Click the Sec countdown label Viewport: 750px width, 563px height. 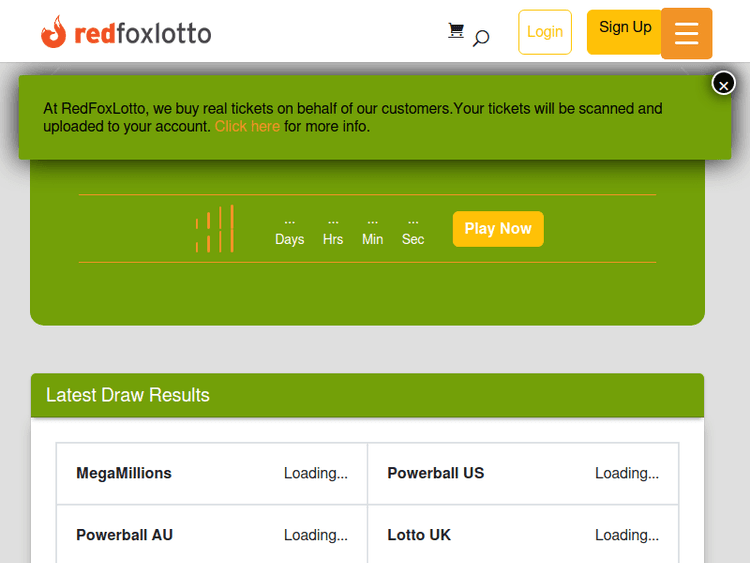pos(413,239)
